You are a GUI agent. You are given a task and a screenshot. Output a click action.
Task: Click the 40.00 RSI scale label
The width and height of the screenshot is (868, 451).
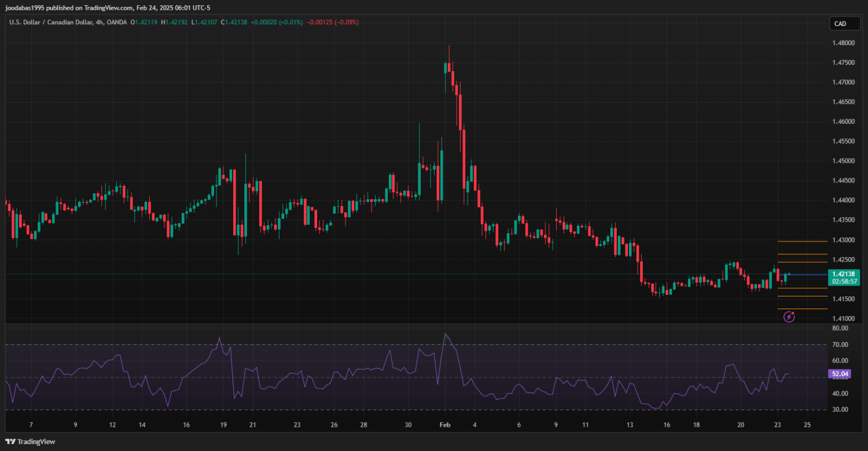(x=840, y=394)
